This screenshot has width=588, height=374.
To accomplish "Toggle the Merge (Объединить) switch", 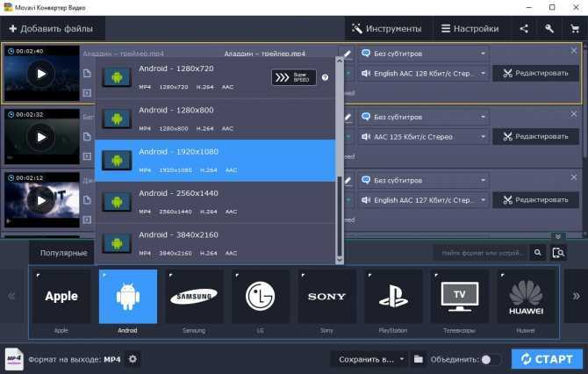I will coord(490,359).
